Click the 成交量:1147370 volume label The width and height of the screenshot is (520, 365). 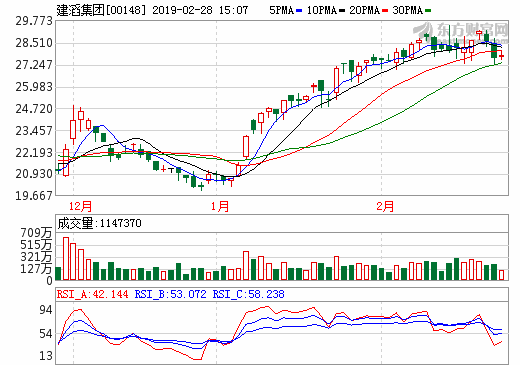coord(99,223)
